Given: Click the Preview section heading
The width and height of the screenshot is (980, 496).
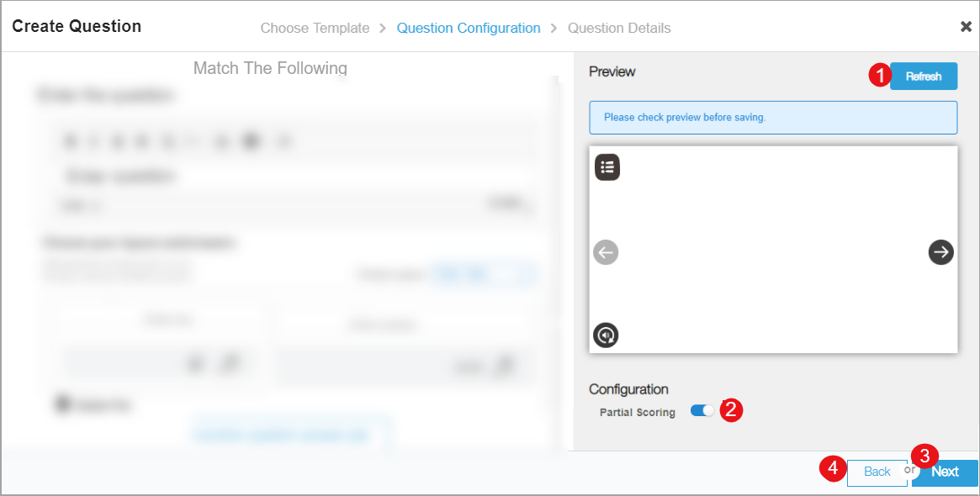Looking at the screenshot, I should point(612,71).
